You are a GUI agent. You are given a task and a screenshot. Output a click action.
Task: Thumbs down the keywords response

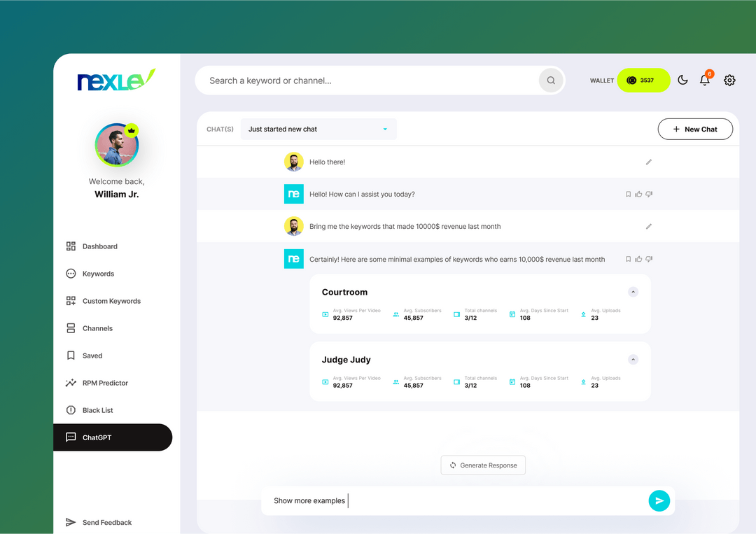point(648,258)
